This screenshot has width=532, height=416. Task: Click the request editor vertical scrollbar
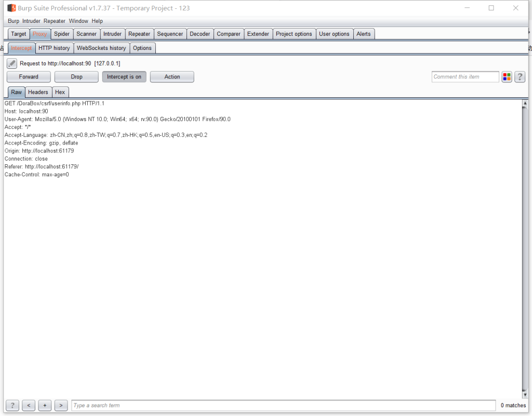(525, 249)
